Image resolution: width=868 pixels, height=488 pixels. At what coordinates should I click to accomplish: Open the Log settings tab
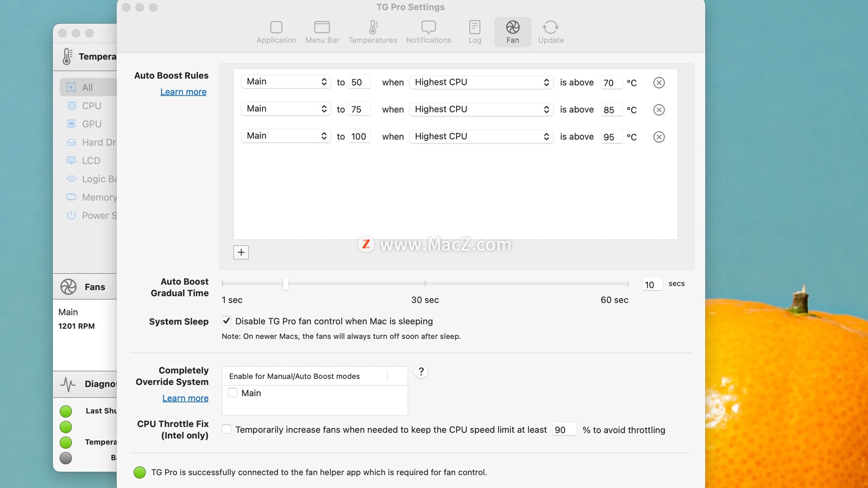point(475,32)
